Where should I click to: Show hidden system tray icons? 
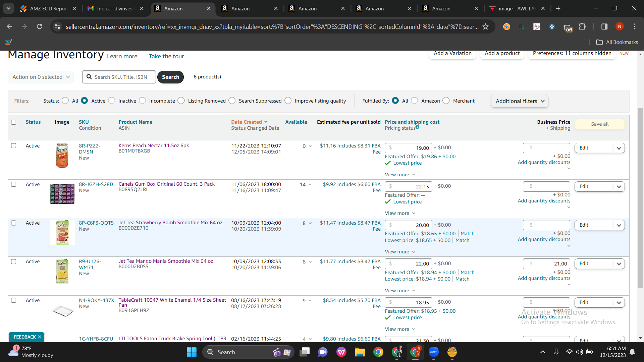542,352
